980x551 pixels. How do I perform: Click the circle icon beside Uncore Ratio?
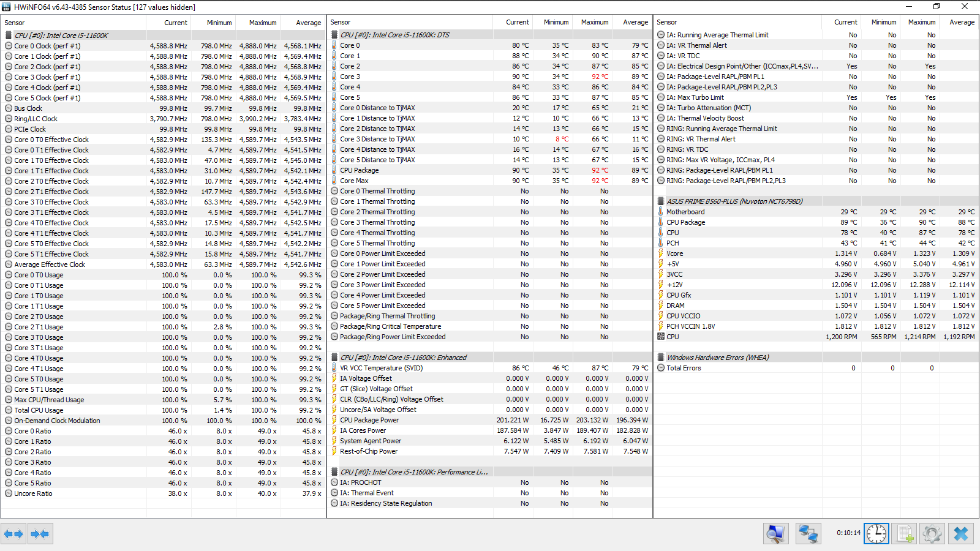(9, 493)
